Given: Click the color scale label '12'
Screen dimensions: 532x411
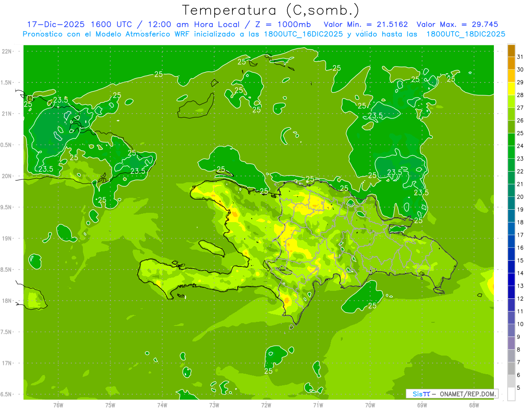Looking at the screenshot, I should [520, 299].
